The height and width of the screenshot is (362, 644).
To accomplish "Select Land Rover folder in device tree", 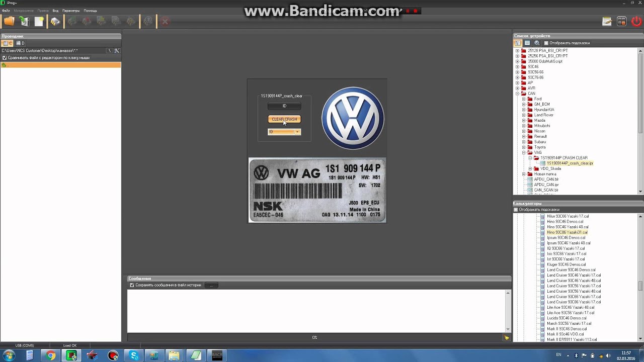I will [x=543, y=115].
